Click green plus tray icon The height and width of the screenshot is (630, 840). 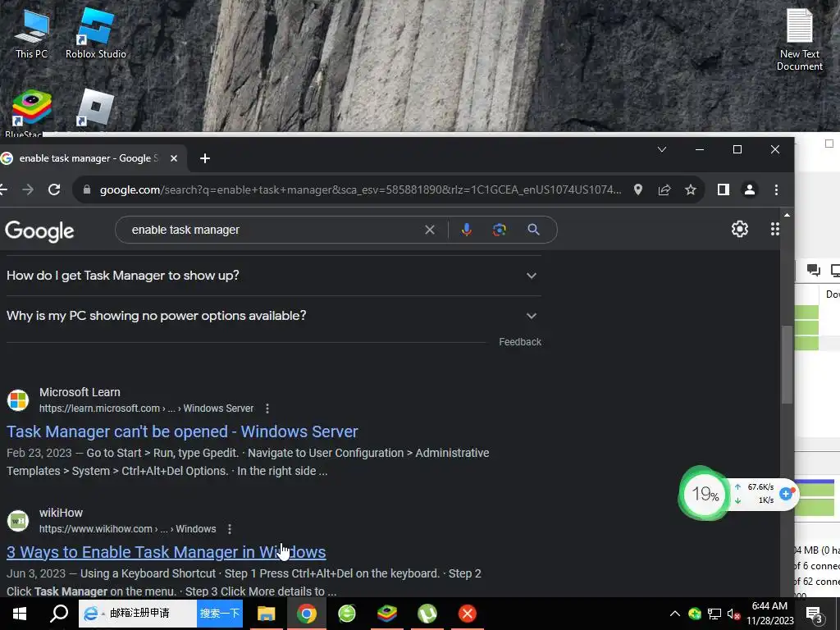[695, 614]
